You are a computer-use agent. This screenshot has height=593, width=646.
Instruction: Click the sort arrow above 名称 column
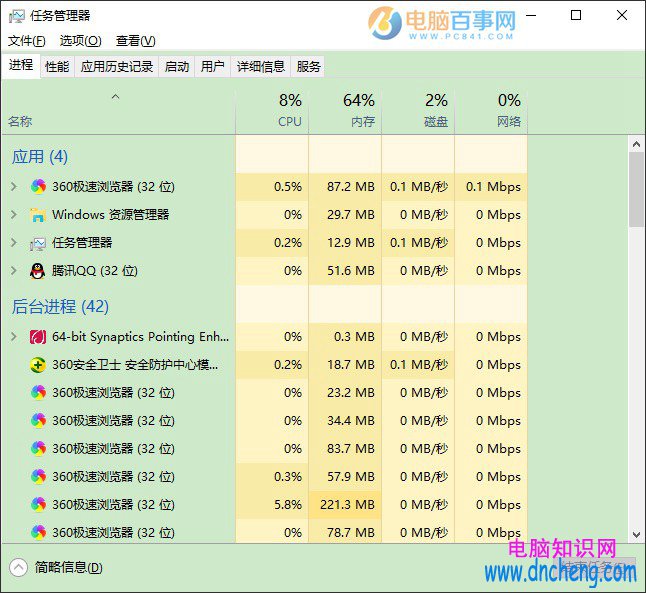pos(115,97)
